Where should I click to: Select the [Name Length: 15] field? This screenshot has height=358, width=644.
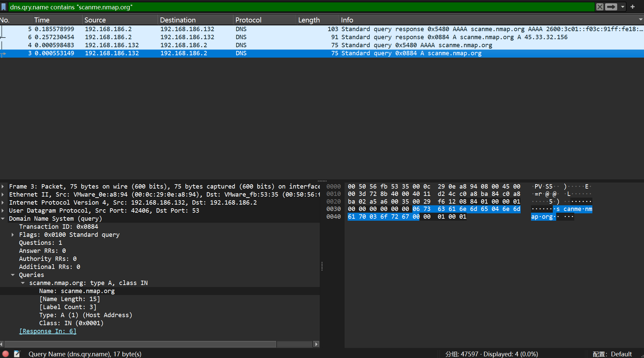pyautogui.click(x=69, y=299)
